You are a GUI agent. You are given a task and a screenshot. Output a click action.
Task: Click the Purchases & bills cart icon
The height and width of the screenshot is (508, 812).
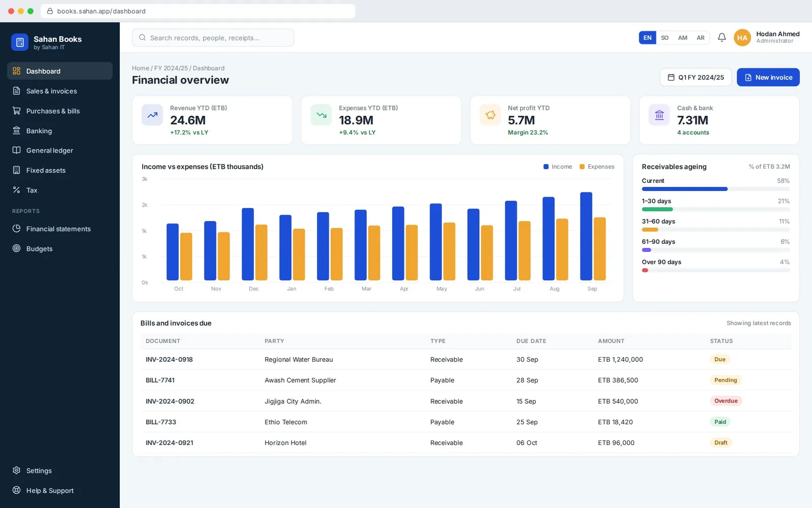tap(17, 111)
